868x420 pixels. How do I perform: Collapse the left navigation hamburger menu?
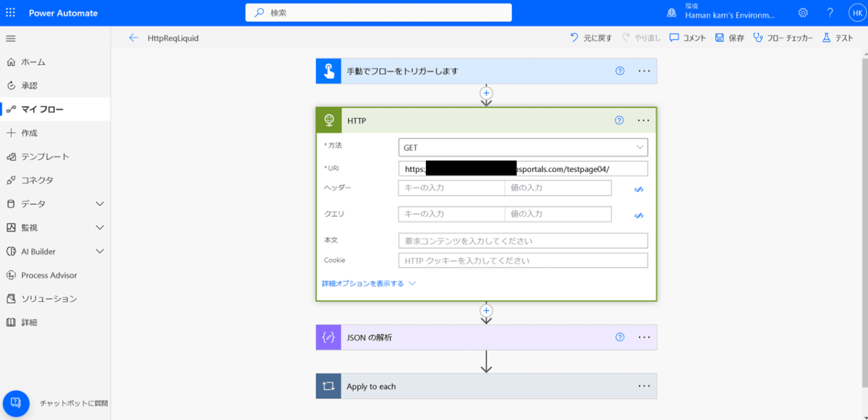coord(10,38)
